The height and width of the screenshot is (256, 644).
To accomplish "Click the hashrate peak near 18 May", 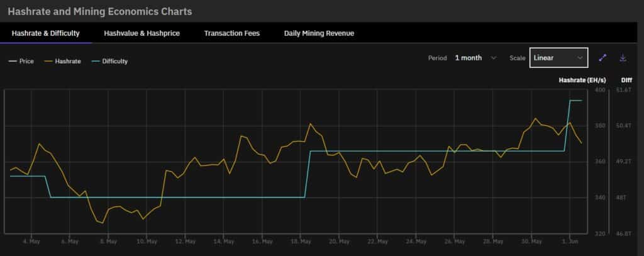I will tap(311, 124).
